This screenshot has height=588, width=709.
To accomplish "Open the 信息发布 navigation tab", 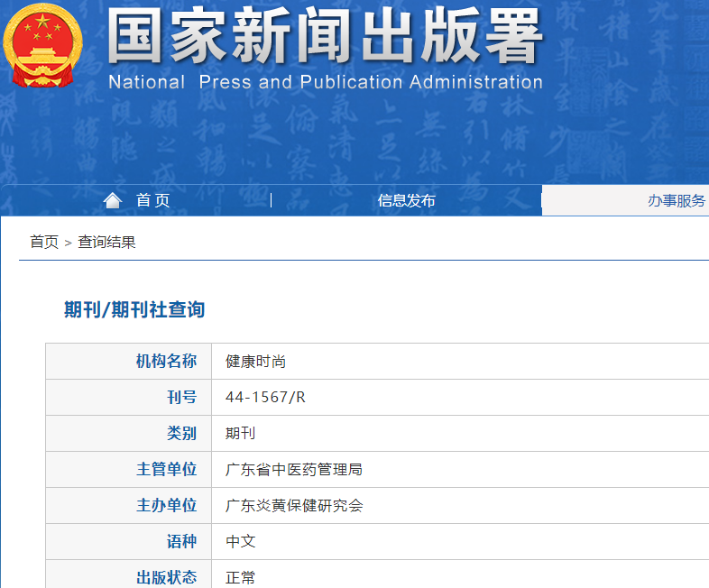I will pos(406,200).
